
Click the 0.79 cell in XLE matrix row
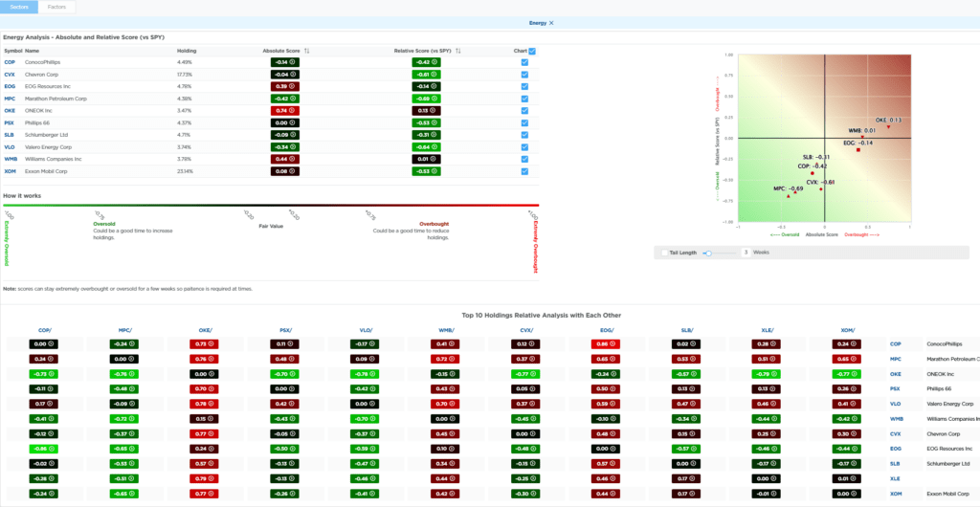pos(205,479)
